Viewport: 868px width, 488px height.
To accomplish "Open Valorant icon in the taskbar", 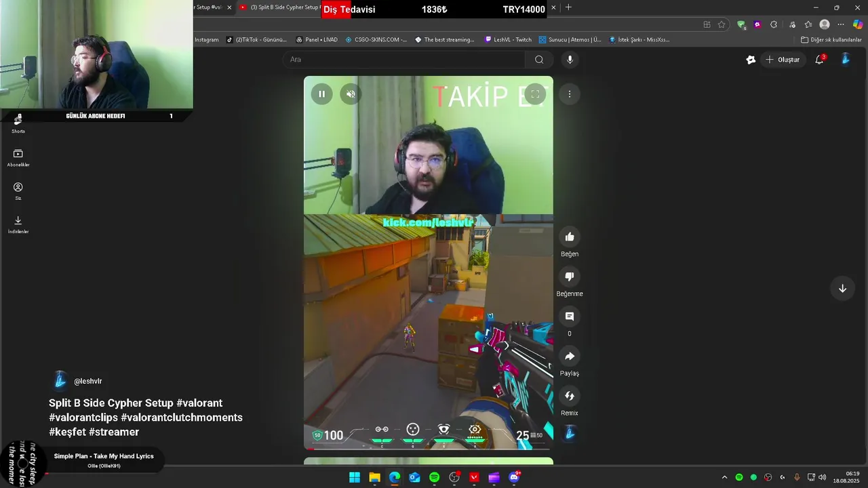I will click(x=474, y=477).
